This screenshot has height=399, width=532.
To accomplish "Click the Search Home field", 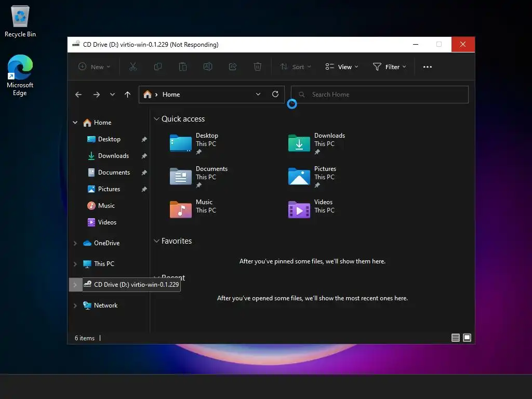I will tap(380, 95).
